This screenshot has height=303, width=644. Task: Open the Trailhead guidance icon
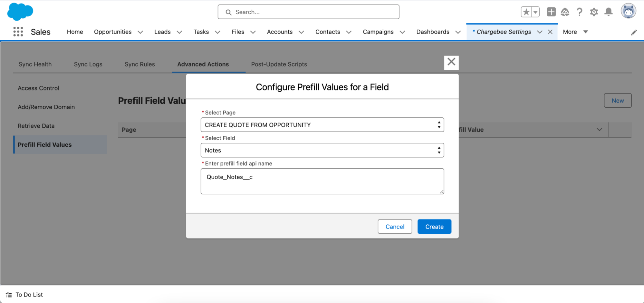565,12
